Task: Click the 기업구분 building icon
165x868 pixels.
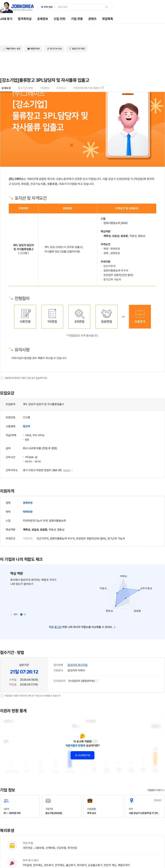Action: (48, 801)
